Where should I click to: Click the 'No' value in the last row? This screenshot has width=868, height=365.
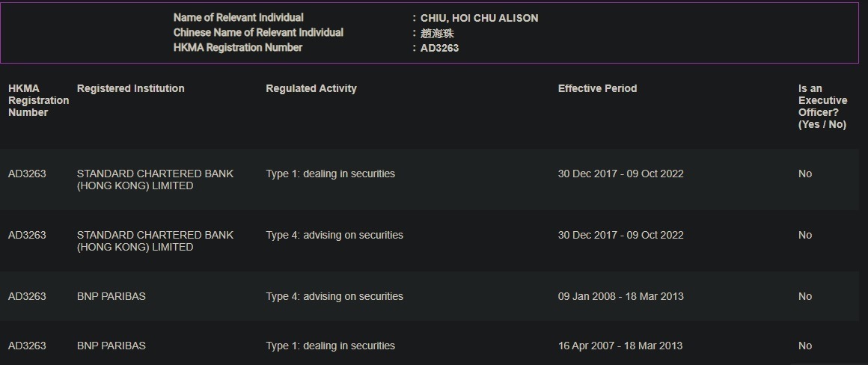pyautogui.click(x=805, y=346)
